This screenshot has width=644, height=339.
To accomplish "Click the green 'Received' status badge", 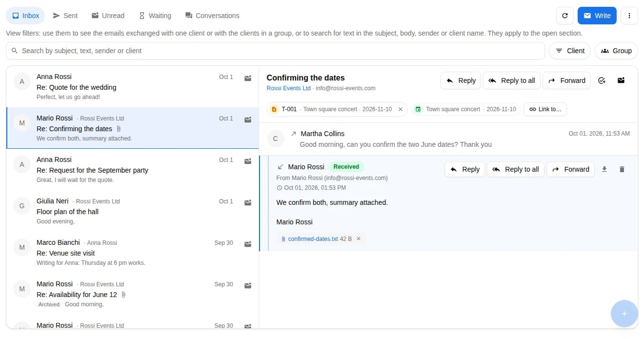I will [x=346, y=167].
